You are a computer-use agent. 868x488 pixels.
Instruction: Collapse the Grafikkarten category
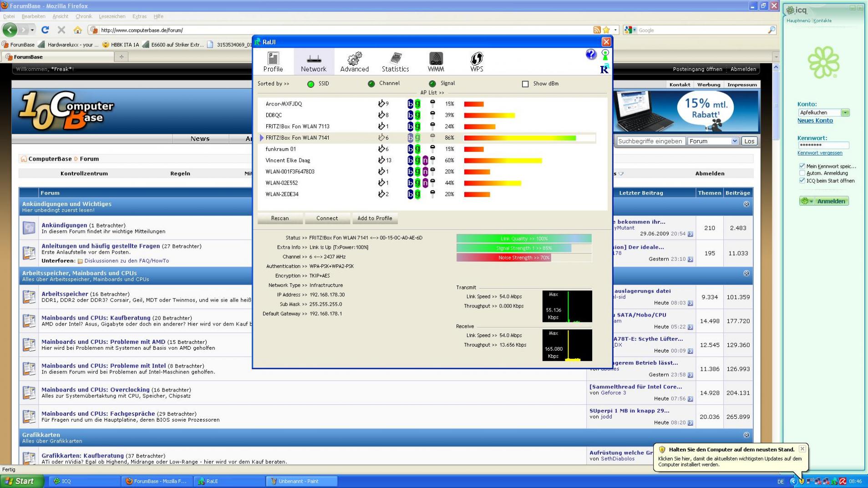pyautogui.click(x=746, y=435)
